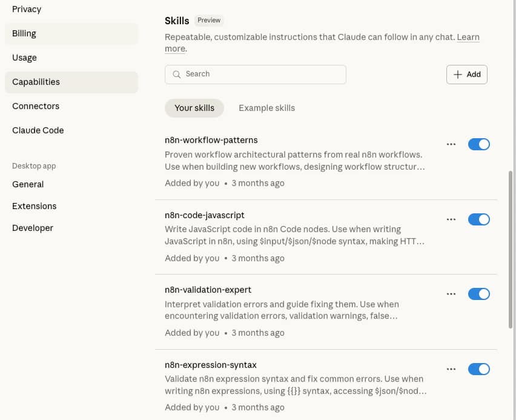This screenshot has height=420, width=516.
Task: Open Claude Code settings page
Action: tap(38, 130)
